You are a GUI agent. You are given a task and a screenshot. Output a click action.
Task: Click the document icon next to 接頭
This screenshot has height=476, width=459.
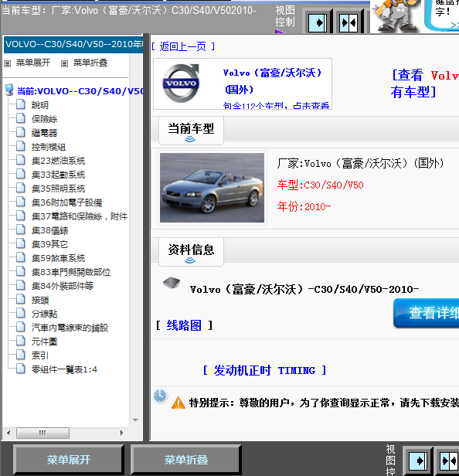point(21,299)
